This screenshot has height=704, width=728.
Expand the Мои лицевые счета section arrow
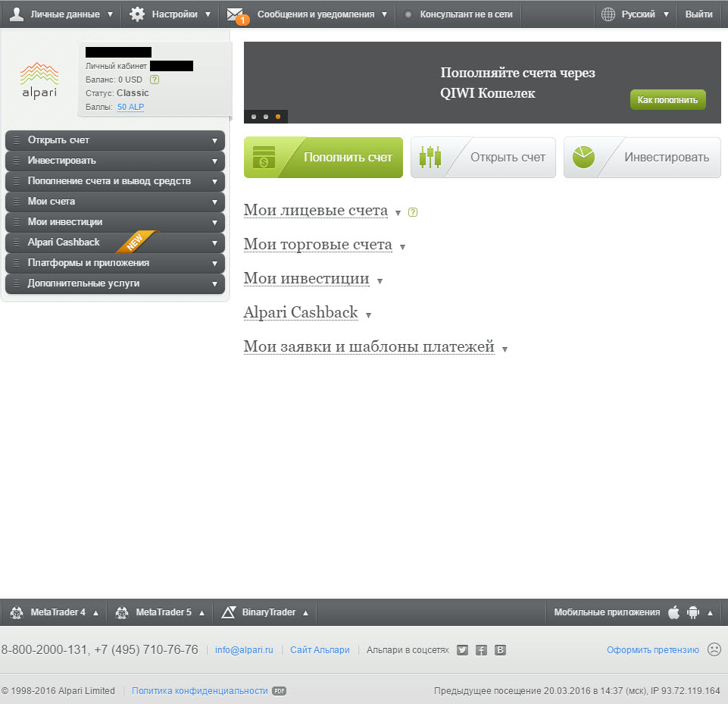point(398,213)
